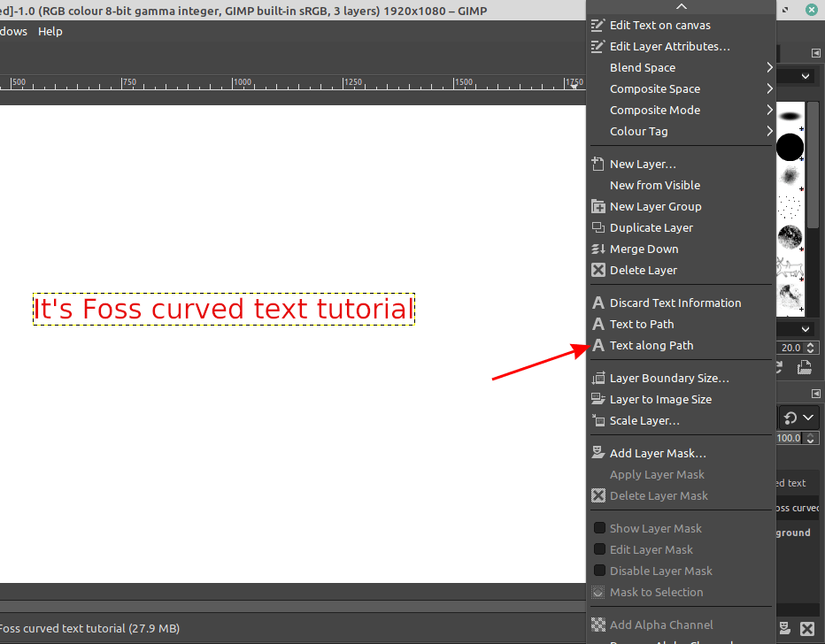Select the speckled texture brush in brushes panel
The image size is (825, 644).
coord(790,237)
